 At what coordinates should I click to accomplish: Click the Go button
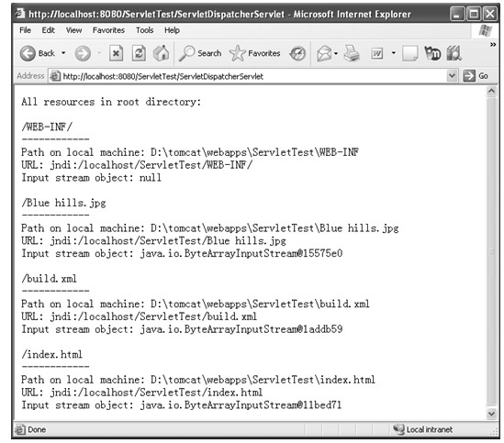point(476,76)
